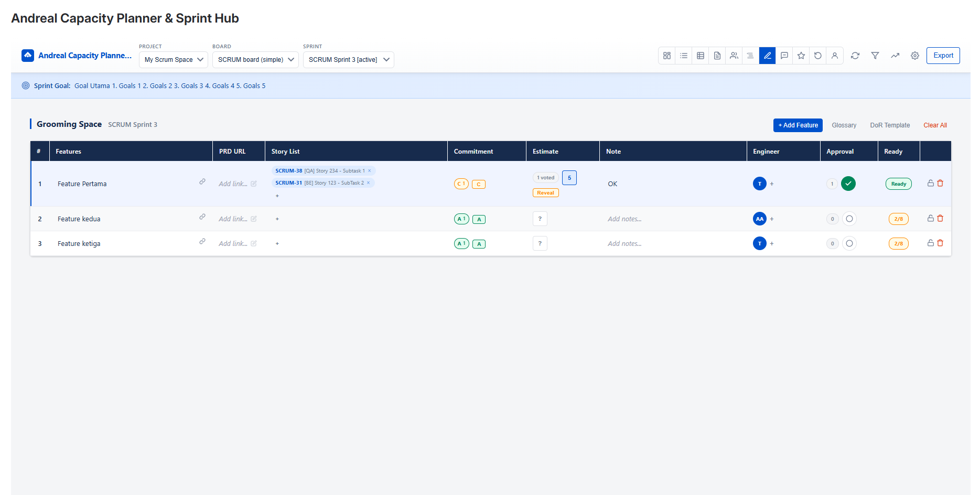Open the document view icon
The width and height of the screenshot is (980, 495).
point(717,55)
